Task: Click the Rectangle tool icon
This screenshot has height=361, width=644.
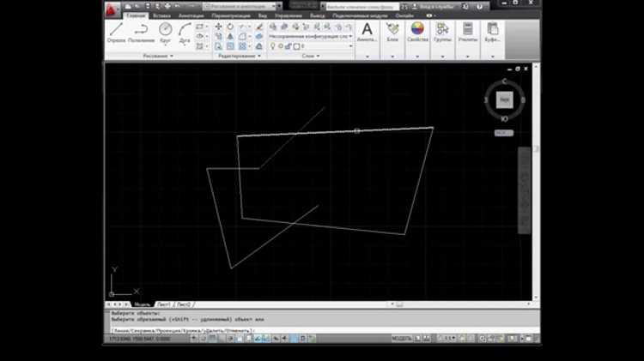Action: click(x=200, y=27)
